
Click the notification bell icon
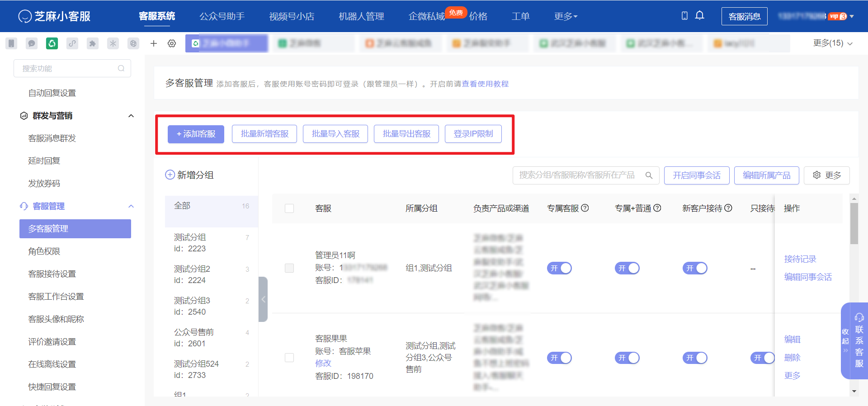tap(699, 16)
